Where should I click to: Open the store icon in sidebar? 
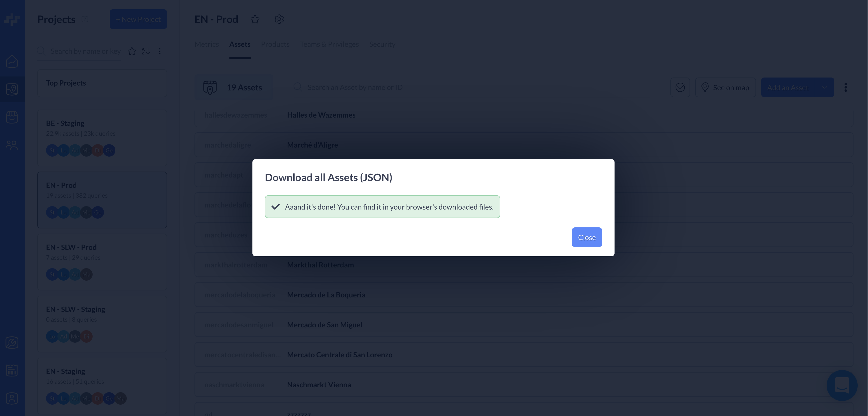pos(12,117)
